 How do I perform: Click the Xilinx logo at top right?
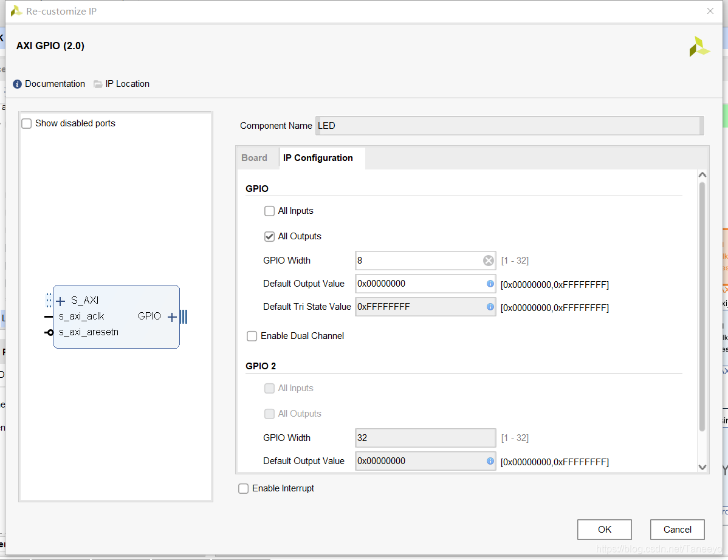[699, 46]
